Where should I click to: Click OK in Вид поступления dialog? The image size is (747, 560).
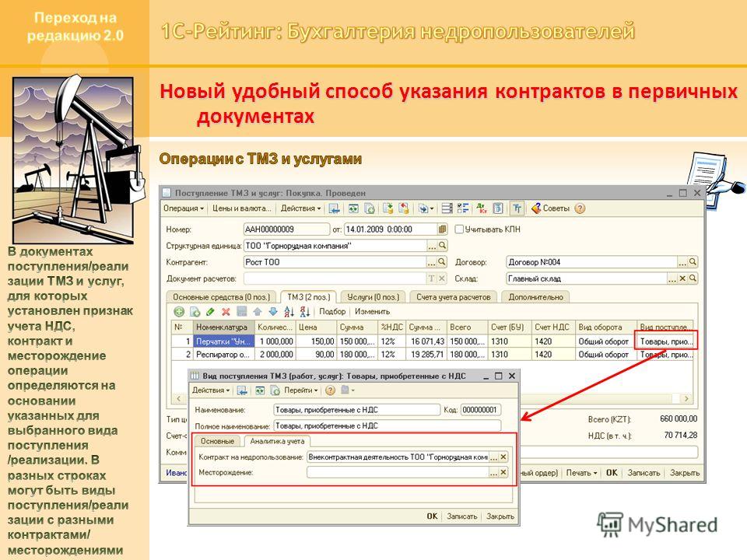[432, 516]
